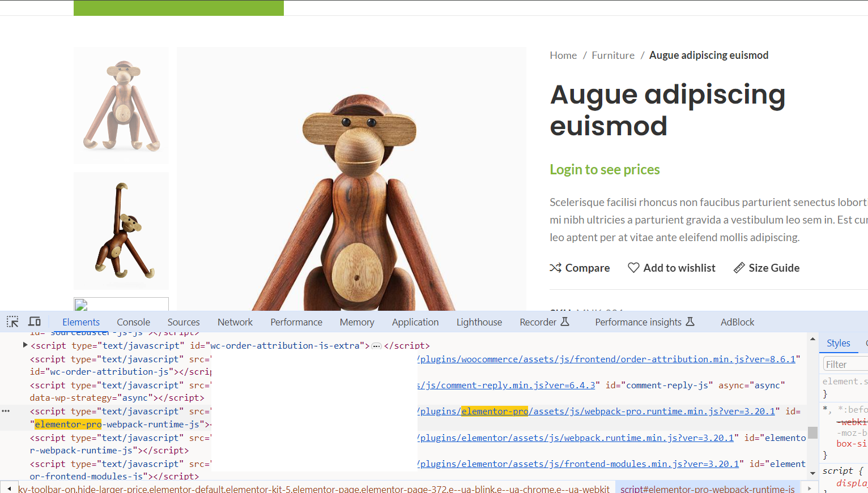
Task: Click the green header bar button
Action: 178,8
